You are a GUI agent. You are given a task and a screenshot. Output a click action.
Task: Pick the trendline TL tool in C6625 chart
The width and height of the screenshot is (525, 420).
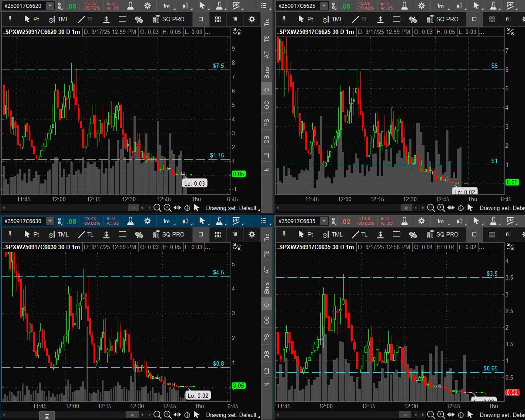359,20
